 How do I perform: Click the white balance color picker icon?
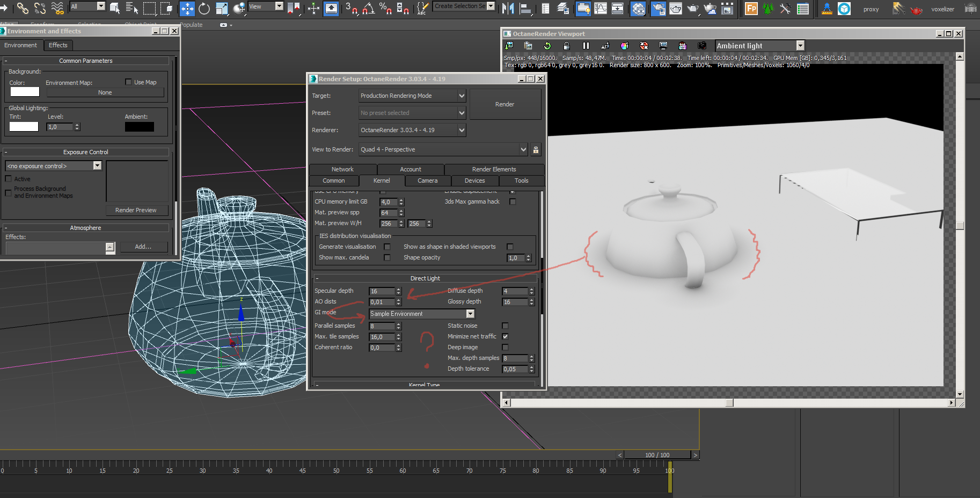tap(624, 46)
